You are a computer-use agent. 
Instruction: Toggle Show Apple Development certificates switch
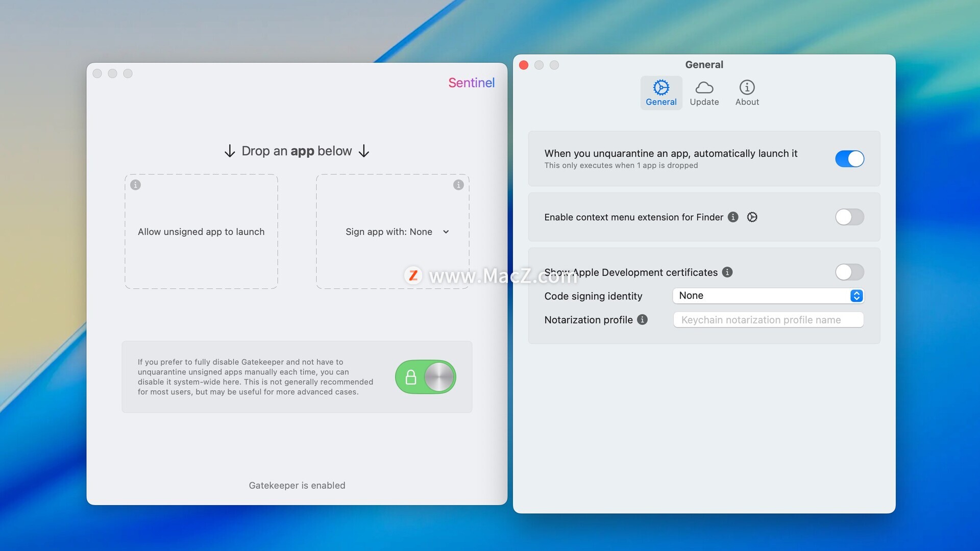click(849, 272)
